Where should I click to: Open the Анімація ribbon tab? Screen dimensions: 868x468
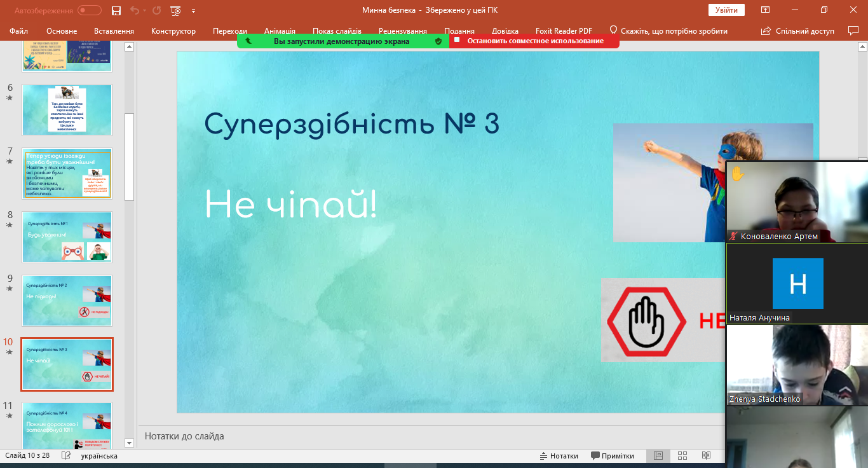280,31
